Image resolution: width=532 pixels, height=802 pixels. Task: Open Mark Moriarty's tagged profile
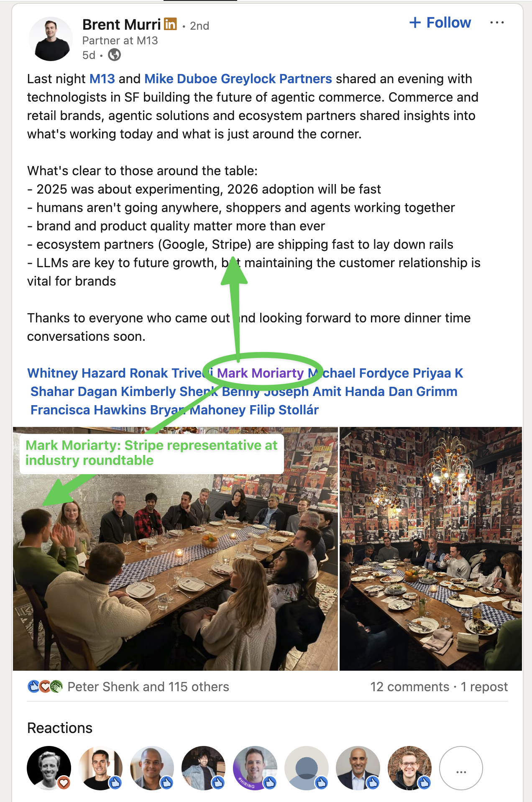pos(260,373)
